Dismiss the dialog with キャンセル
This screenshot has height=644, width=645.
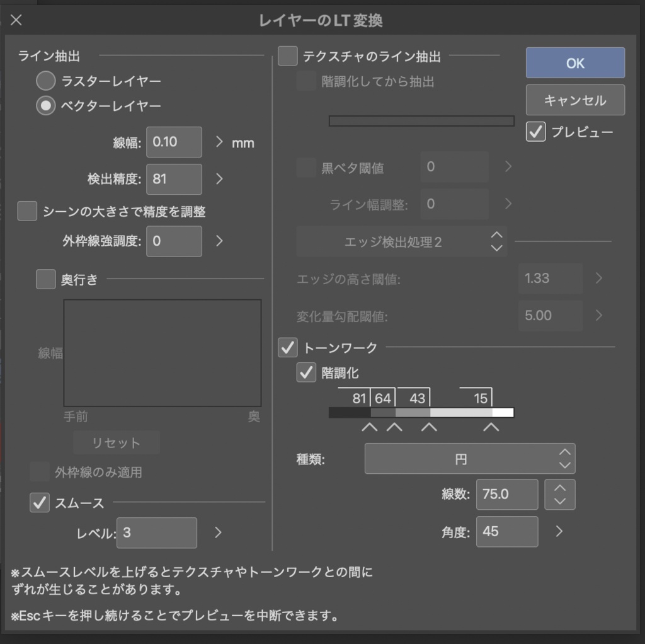tap(574, 100)
